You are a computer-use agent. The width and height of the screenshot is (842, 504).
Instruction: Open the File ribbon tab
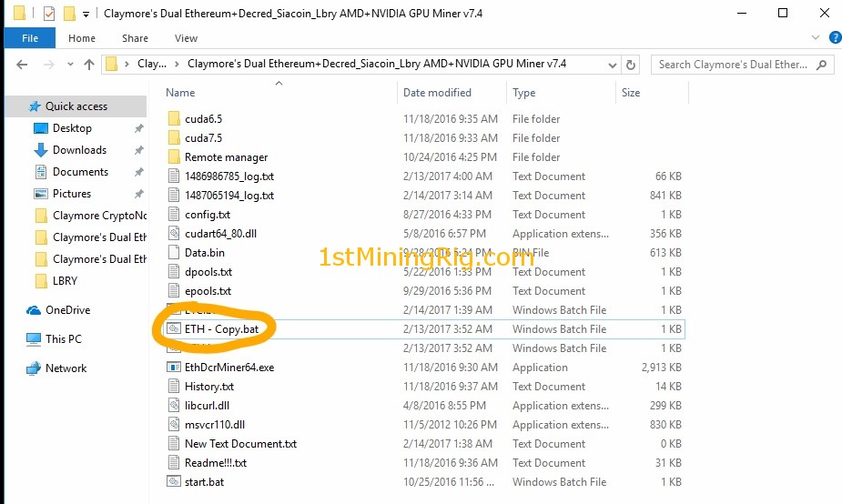coord(29,38)
